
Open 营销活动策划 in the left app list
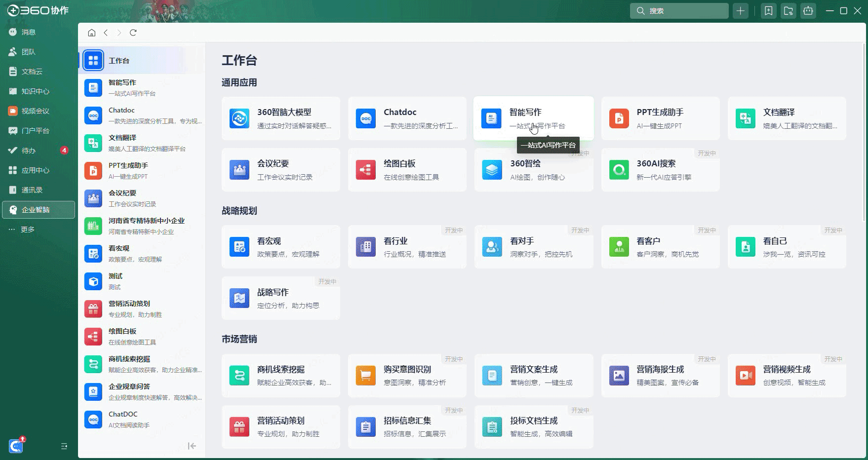click(x=142, y=309)
